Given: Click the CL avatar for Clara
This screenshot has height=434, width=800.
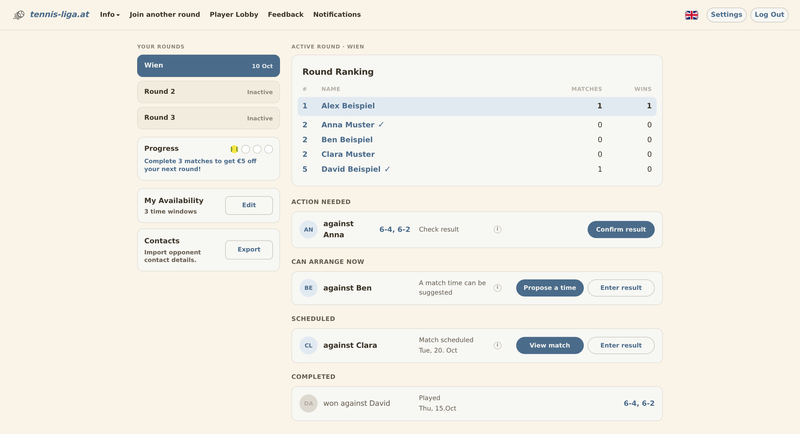Looking at the screenshot, I should [309, 345].
